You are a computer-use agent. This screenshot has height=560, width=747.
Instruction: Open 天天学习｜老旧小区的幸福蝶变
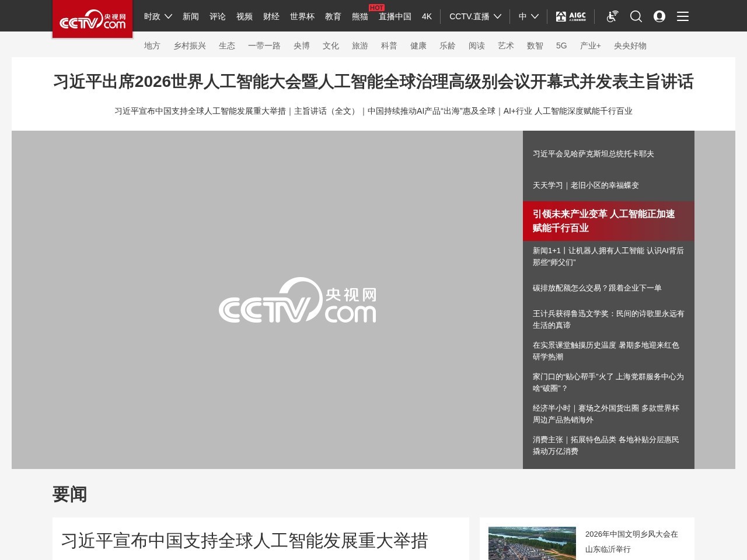(585, 185)
